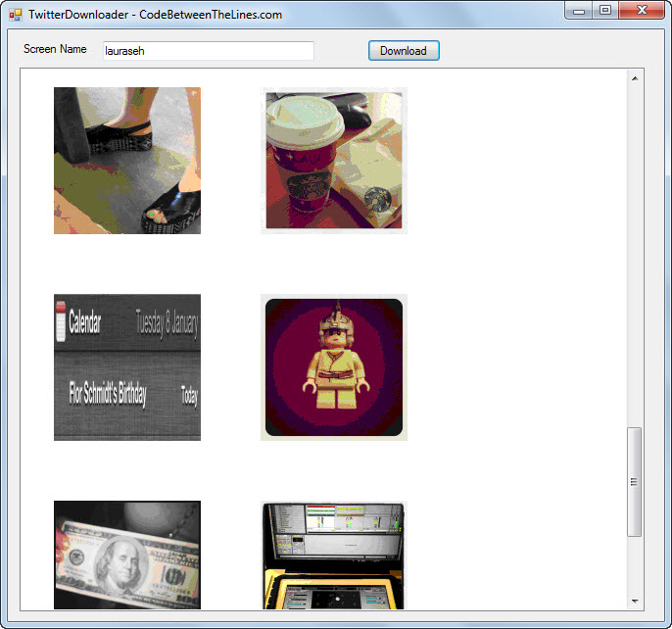
Task: Grab the vertical scrollbar thumb
Action: (x=635, y=481)
